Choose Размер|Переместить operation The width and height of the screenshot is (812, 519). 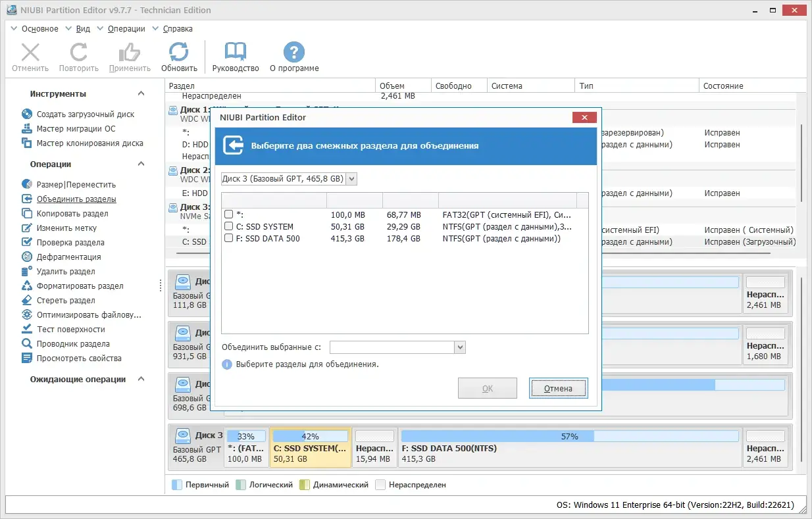[x=76, y=185]
